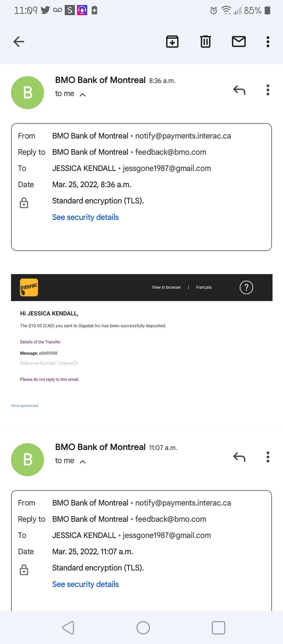Screen dimensions: 283x644
Task: Open more options for 11:07 a.m. message
Action: click(268, 457)
